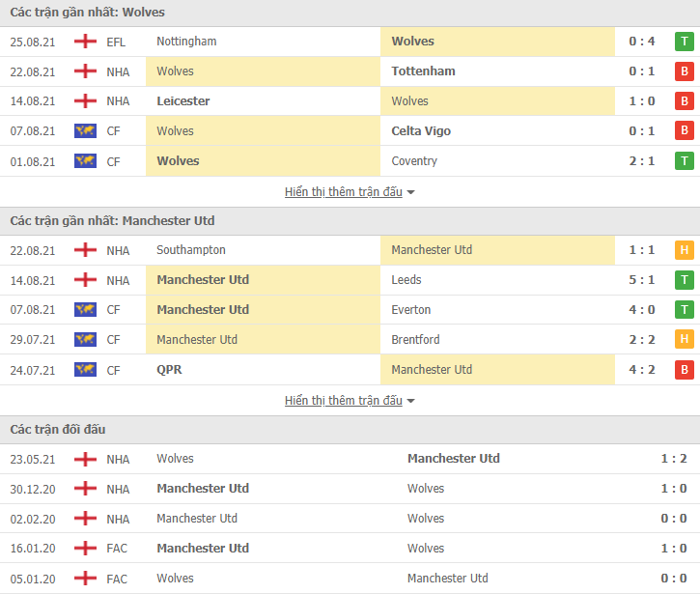Screen dimensions: 700x594
Task: Click the world flag on Manchester Utd–Brentford row
Action: (85, 339)
